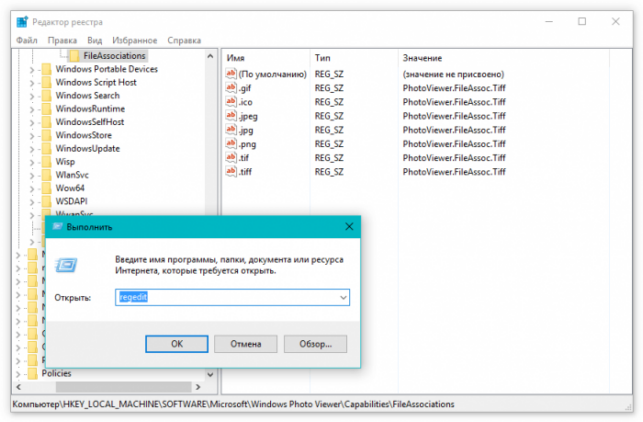Select the WlanSvc tree label
Viewport: 643px width, 422px height.
coord(72,175)
